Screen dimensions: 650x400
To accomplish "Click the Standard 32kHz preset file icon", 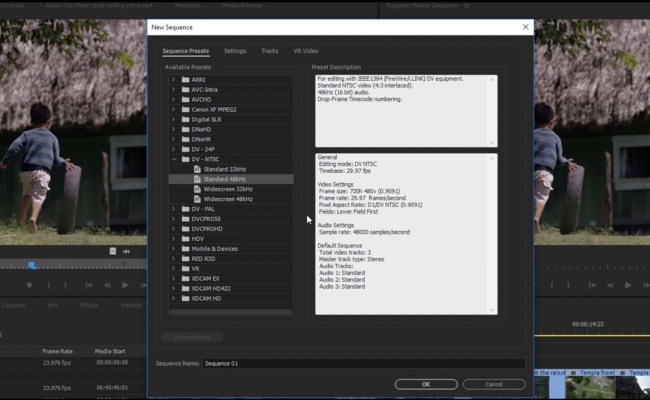I will coord(197,169).
